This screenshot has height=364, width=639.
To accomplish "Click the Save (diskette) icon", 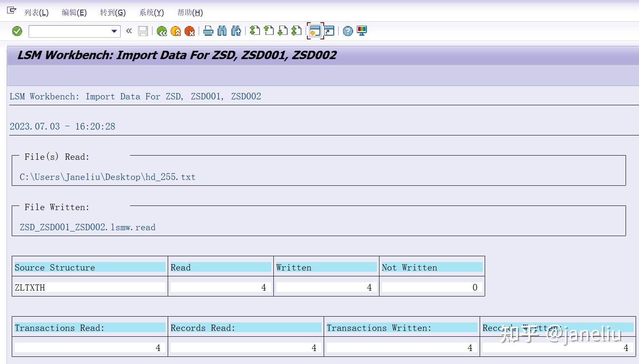I will coord(143,31).
